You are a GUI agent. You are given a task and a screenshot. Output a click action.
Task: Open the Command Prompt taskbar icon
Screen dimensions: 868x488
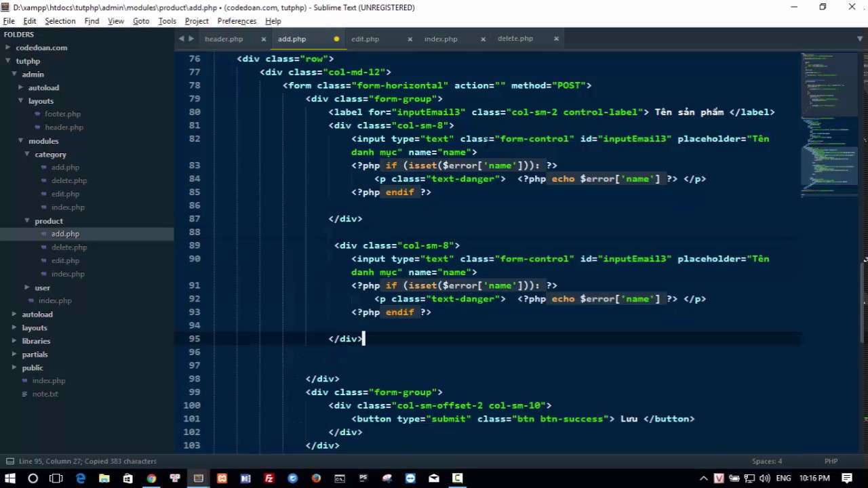coord(340,479)
